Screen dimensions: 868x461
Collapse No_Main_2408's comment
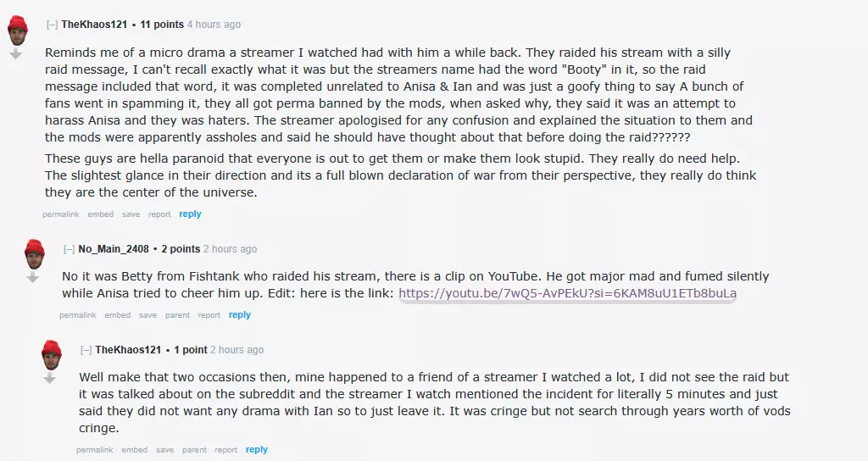click(70, 249)
